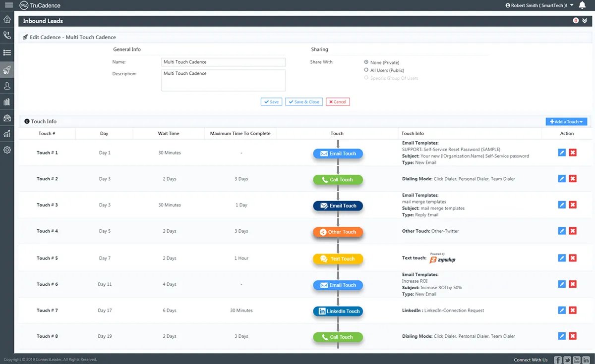Edit Touch # 1 with pencil icon
The height and width of the screenshot is (364, 595).
pyautogui.click(x=562, y=153)
